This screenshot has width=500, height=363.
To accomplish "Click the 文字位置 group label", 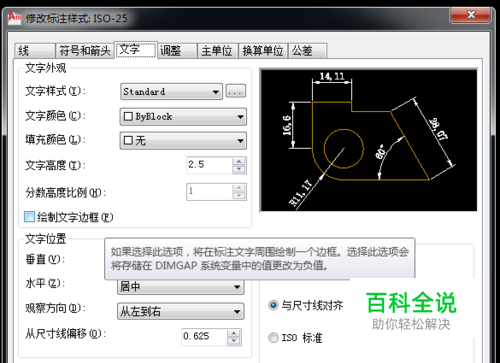I will click(x=46, y=239).
